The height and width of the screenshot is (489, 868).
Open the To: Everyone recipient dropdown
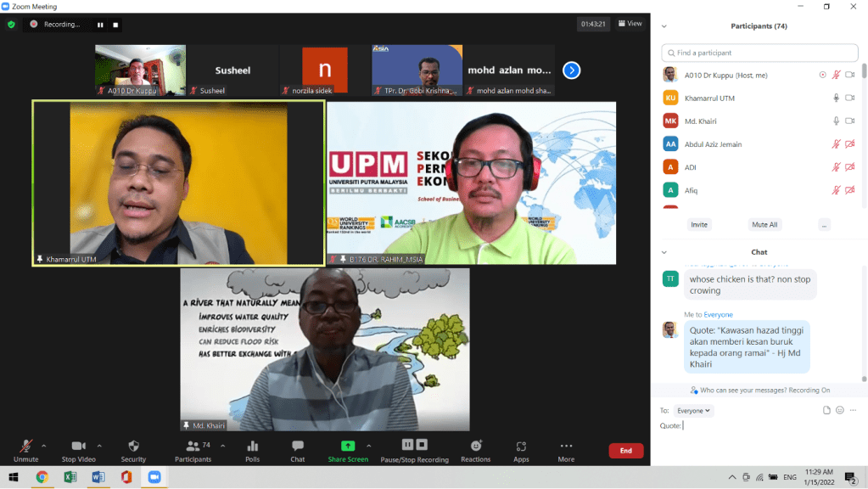694,410
